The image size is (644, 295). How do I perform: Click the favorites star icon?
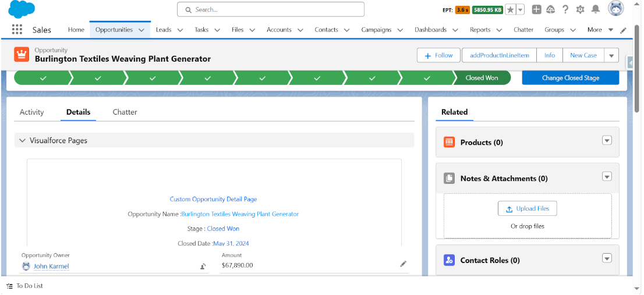(x=510, y=10)
